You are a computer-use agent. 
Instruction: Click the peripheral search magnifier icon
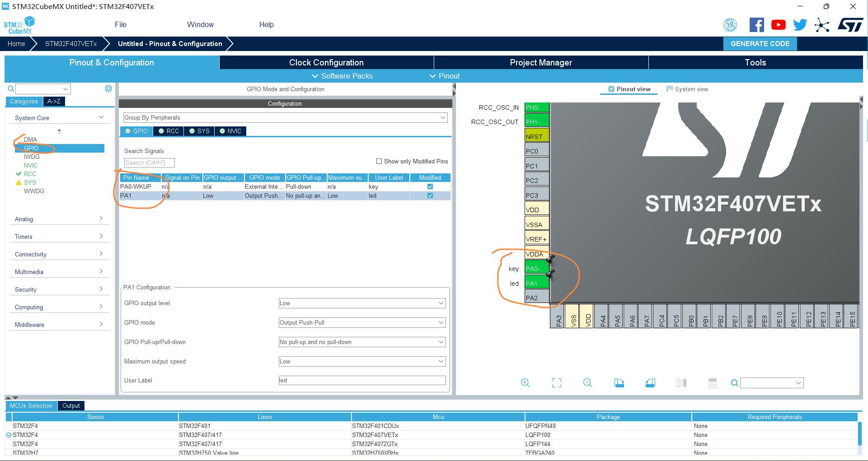click(11, 89)
